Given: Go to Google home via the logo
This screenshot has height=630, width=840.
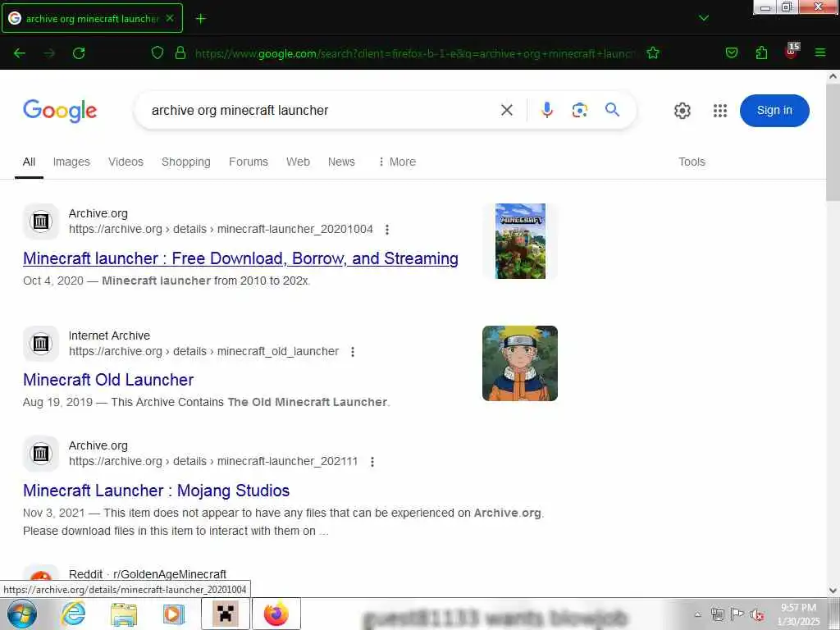Looking at the screenshot, I should pos(60,111).
